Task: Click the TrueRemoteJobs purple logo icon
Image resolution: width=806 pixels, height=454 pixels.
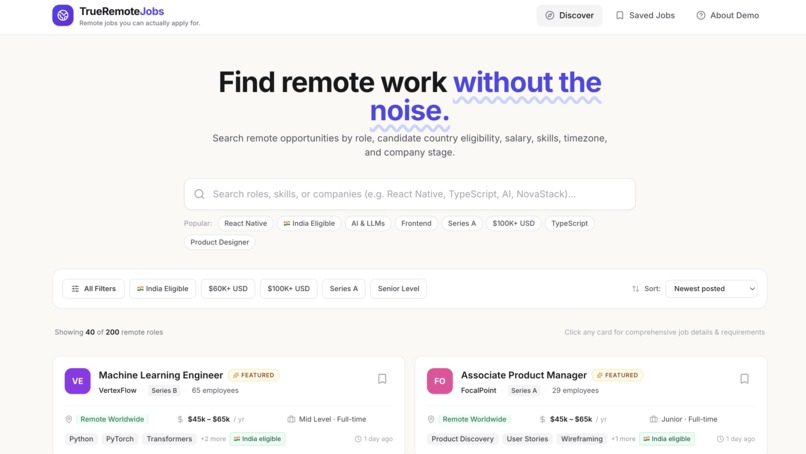Action: (63, 15)
